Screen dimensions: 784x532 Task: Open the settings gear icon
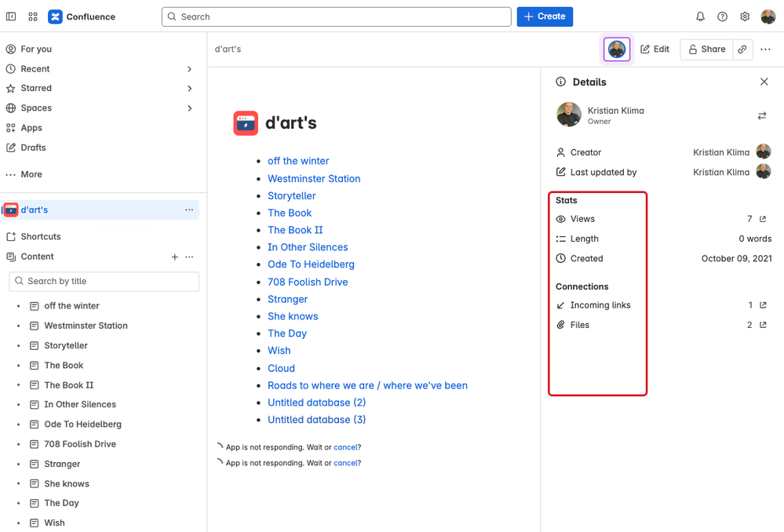pyautogui.click(x=745, y=16)
